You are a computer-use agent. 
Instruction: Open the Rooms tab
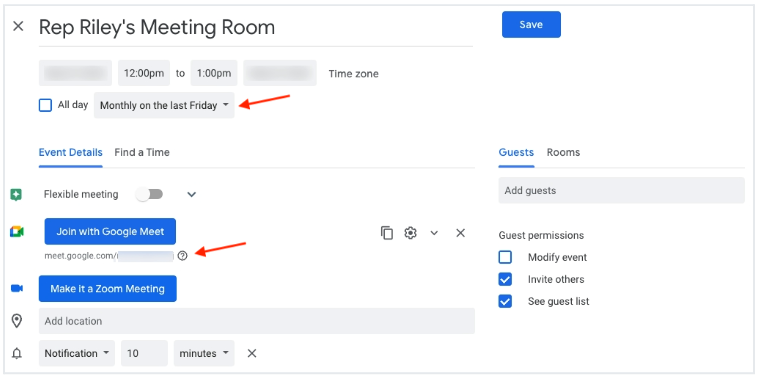click(x=563, y=152)
